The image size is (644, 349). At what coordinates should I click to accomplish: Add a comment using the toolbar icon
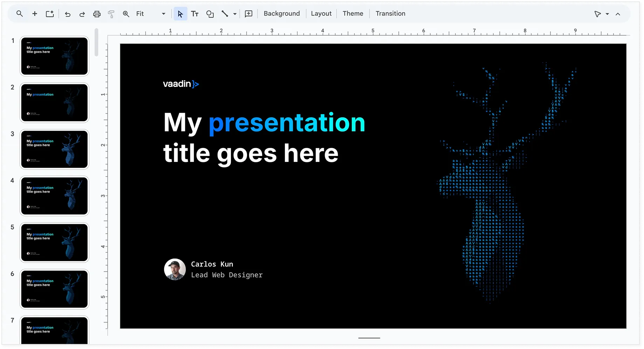(x=248, y=14)
